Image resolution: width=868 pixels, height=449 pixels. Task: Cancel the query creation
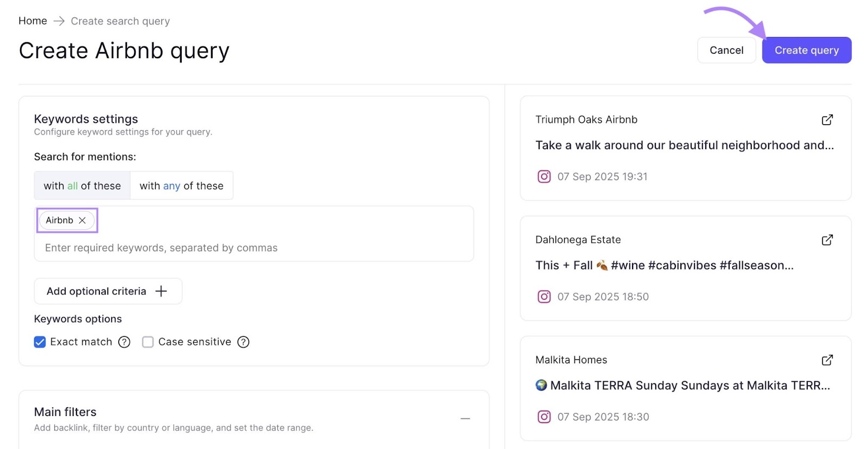coord(726,50)
